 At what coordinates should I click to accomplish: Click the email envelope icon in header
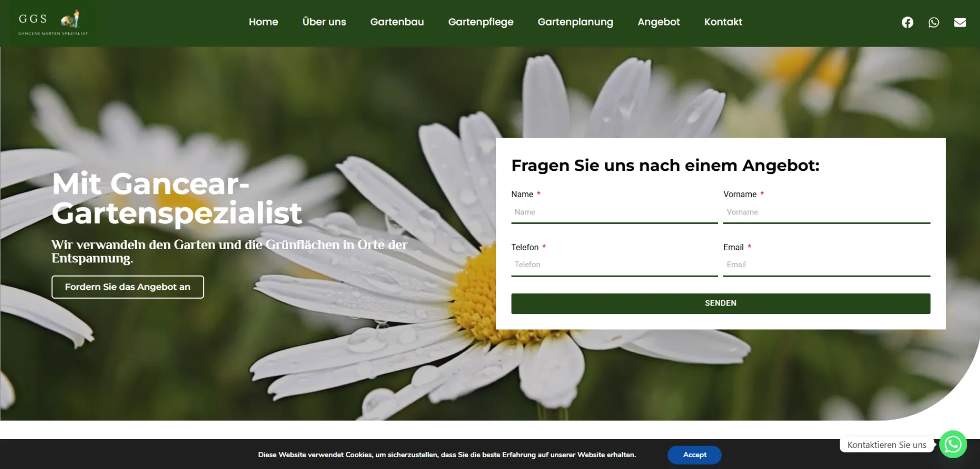(960, 23)
